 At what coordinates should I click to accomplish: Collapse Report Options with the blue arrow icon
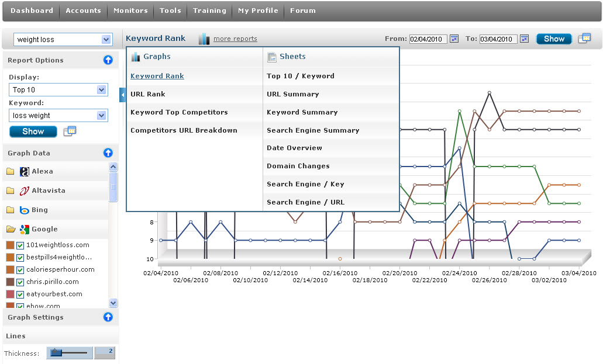pos(108,60)
